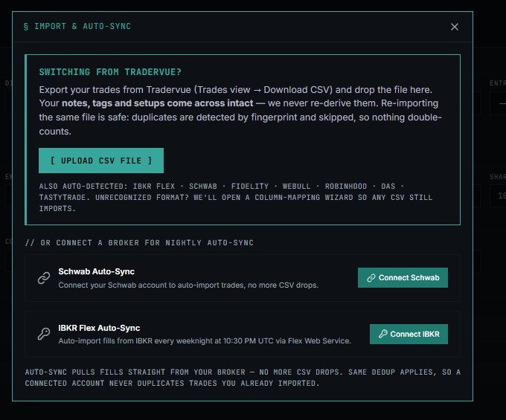Click the Schwab Auto-Sync heading
The image size is (506, 420).
97,271
